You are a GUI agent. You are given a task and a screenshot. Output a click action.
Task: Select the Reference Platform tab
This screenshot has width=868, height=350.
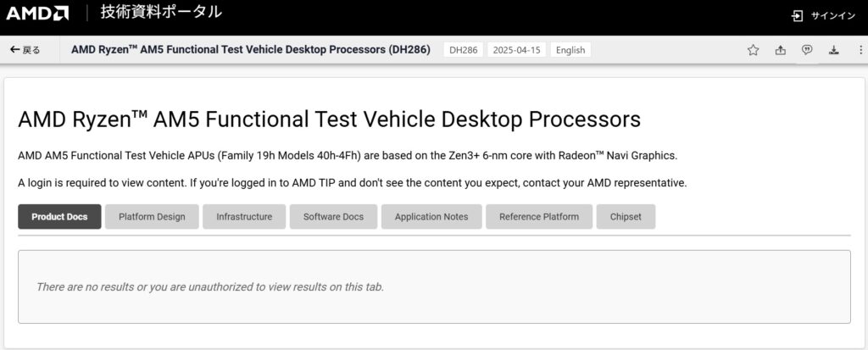[x=539, y=217]
